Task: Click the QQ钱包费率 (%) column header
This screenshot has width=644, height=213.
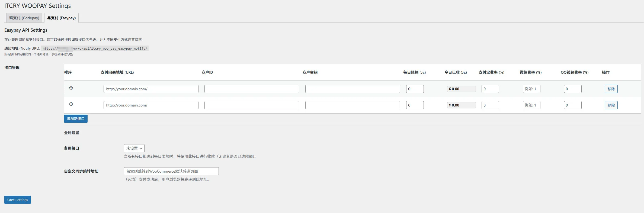Action: (x=575, y=72)
